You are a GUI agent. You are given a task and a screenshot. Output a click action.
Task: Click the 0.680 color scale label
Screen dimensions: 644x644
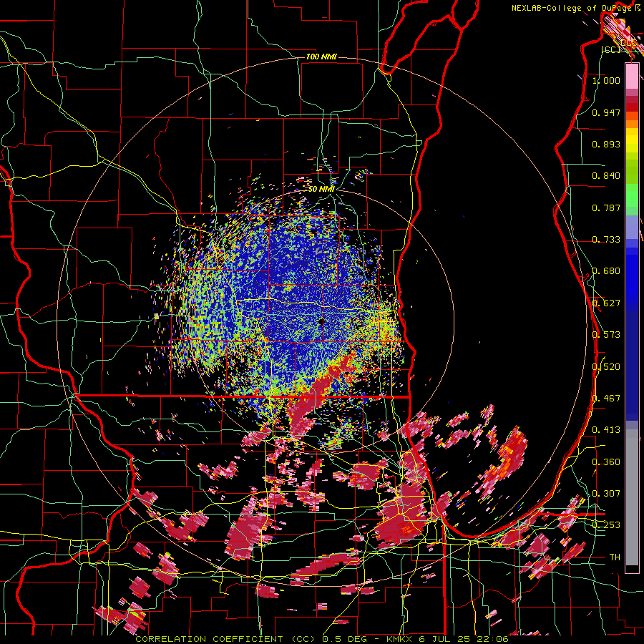click(x=606, y=271)
